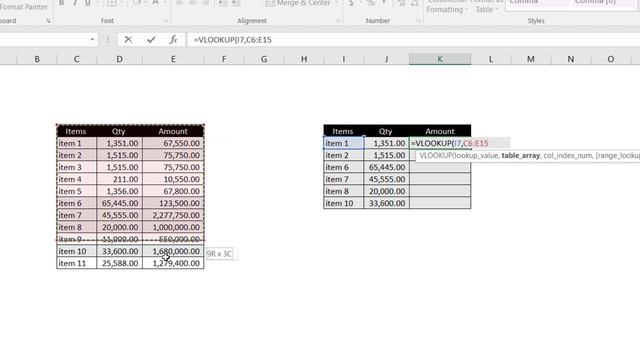Image resolution: width=640 pixels, height=360 pixels.
Task: Click the '1,000,000.00' amount cell
Action: [x=173, y=227]
